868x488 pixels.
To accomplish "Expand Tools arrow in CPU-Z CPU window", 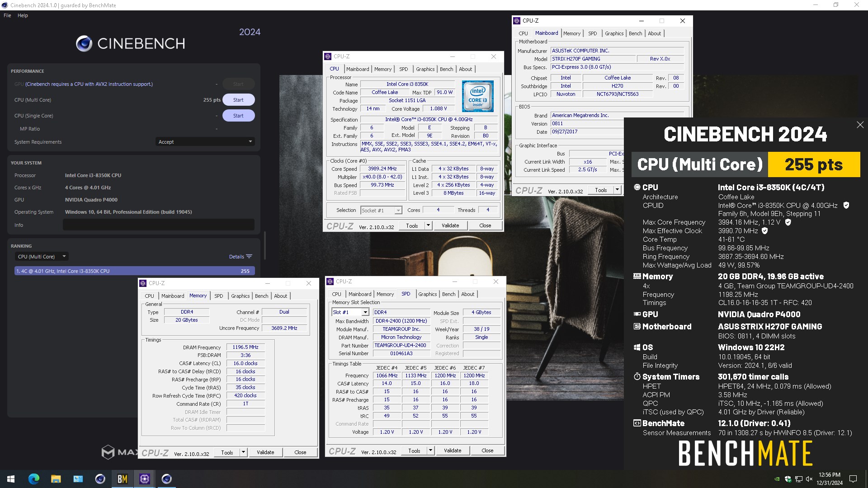I will 428,225.
